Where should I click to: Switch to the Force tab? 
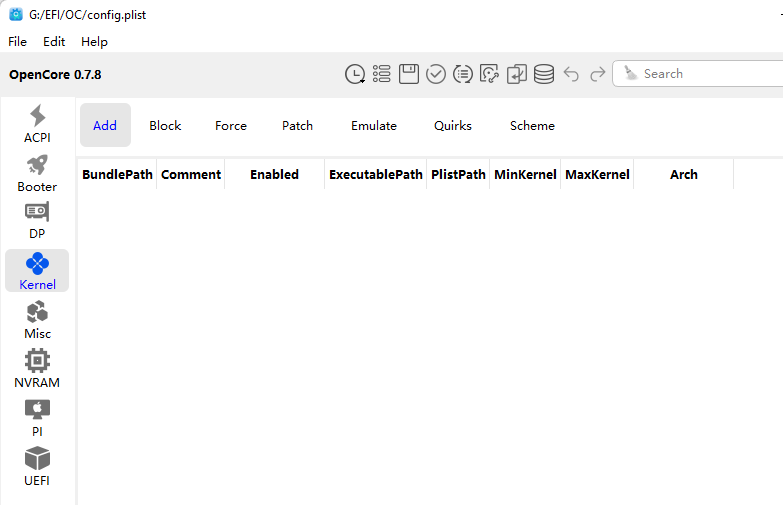(x=231, y=125)
